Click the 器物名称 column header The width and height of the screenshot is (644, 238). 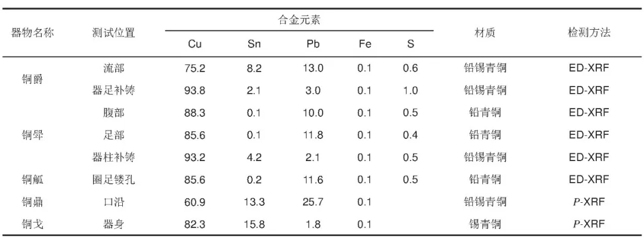point(32,33)
